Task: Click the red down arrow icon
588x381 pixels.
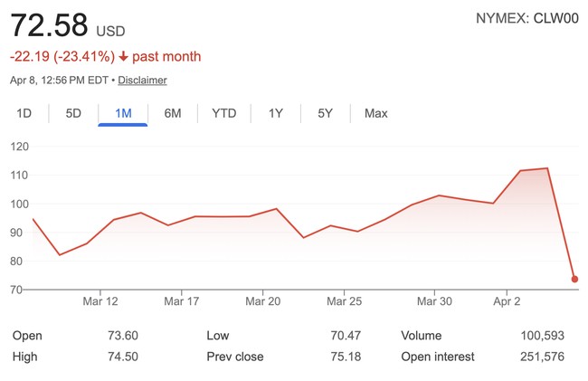Action: click(123, 57)
